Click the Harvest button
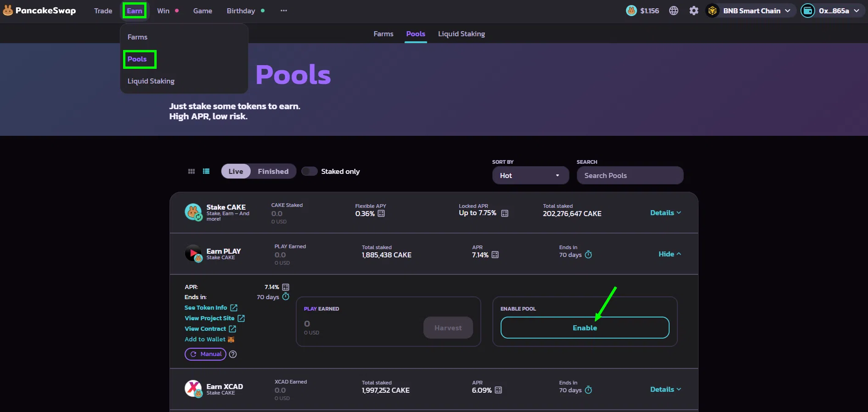 click(x=448, y=328)
